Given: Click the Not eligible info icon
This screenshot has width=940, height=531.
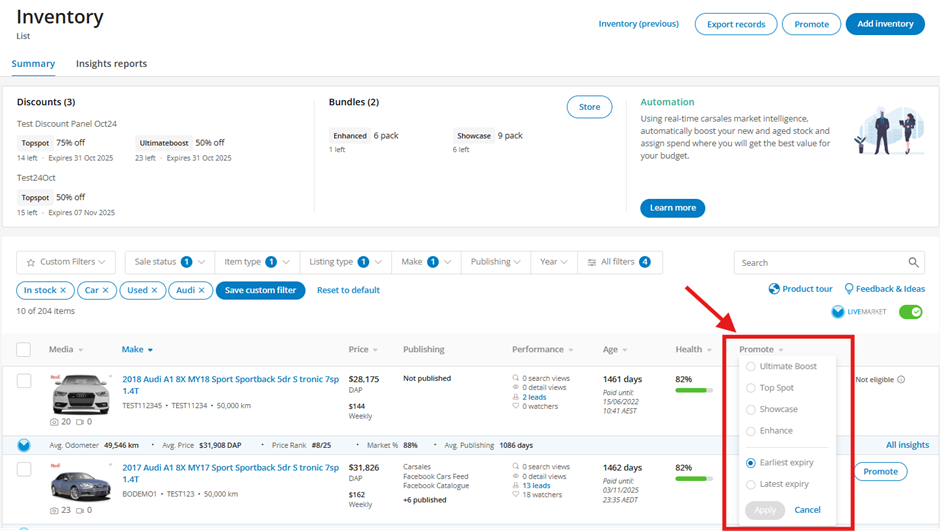Looking at the screenshot, I should click(x=901, y=380).
